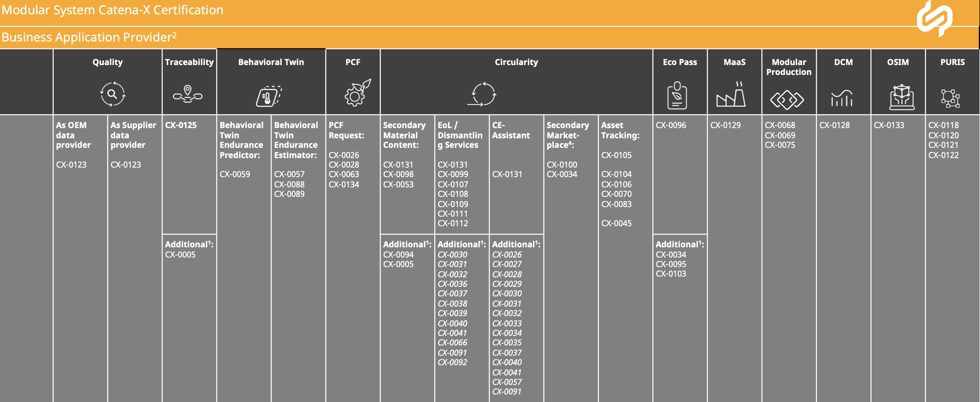Click CX-0096 in the Eco Pass column
Viewport: 980px width, 402px height.
(x=671, y=125)
